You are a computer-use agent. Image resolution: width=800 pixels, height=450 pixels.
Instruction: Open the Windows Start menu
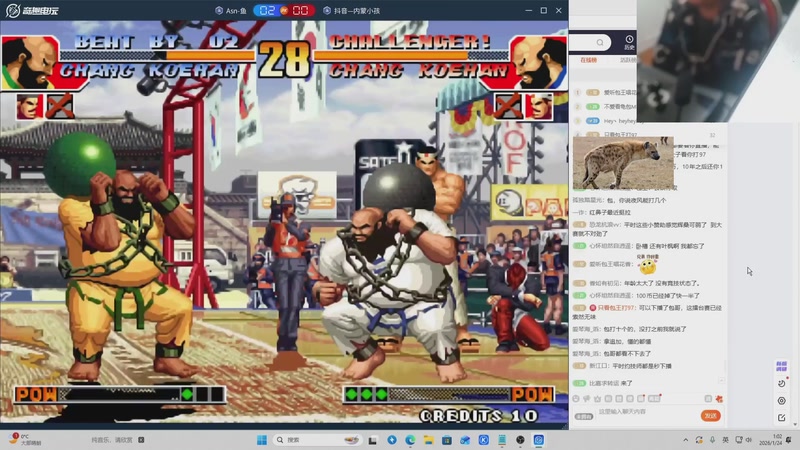pyautogui.click(x=262, y=440)
